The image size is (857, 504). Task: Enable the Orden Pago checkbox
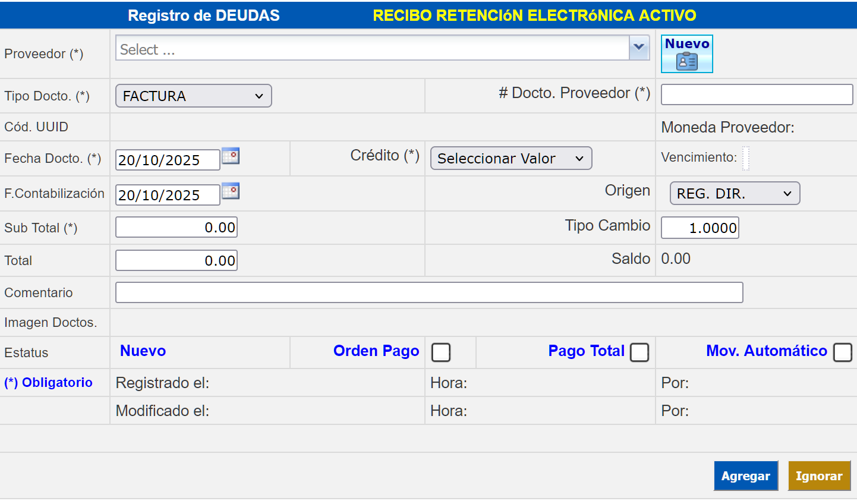(441, 352)
